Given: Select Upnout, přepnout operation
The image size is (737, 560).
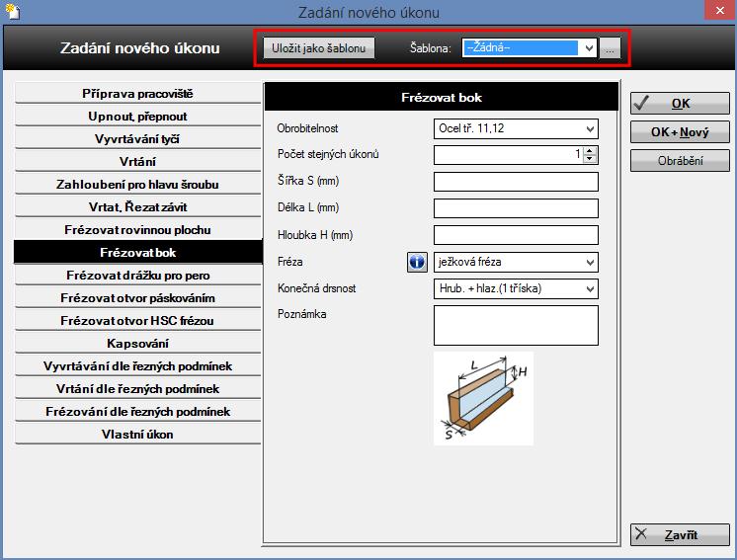Looking at the screenshot, I should click(137, 116).
